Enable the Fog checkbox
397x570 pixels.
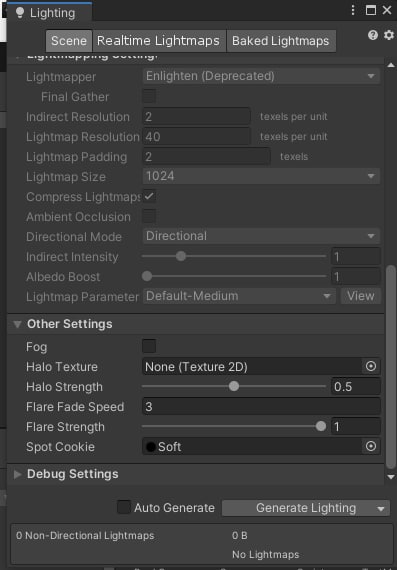(149, 346)
